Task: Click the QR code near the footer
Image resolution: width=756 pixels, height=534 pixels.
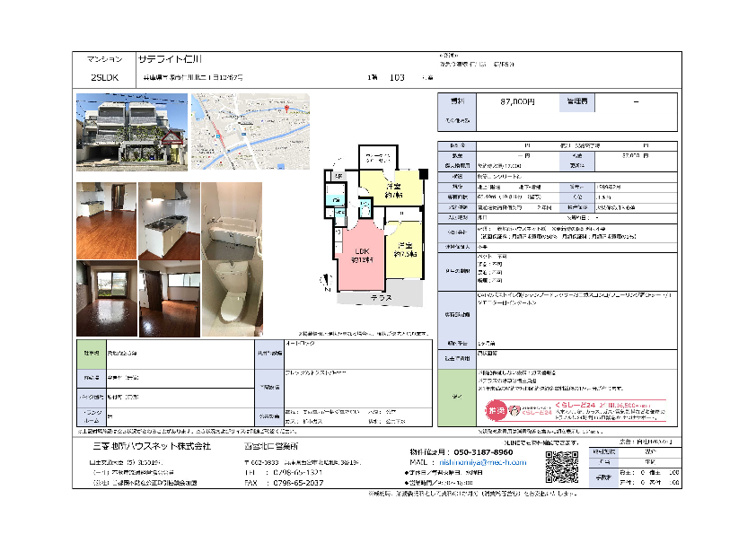Action: tap(561, 465)
